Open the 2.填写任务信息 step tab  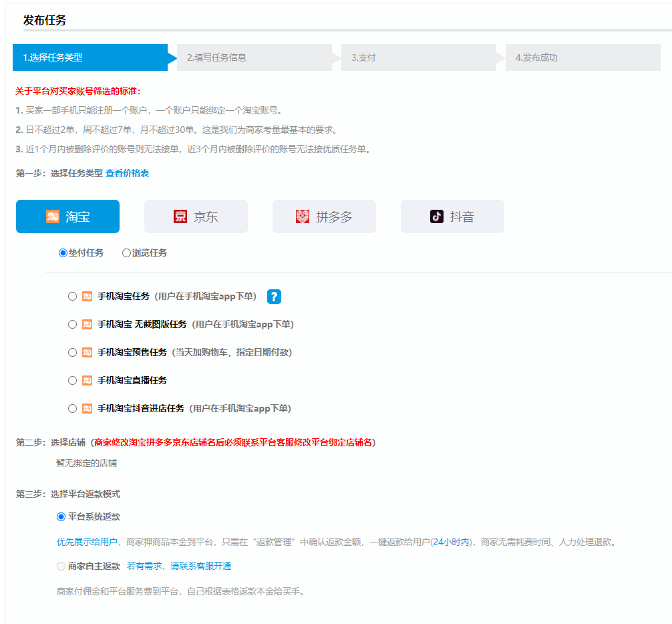click(255, 57)
